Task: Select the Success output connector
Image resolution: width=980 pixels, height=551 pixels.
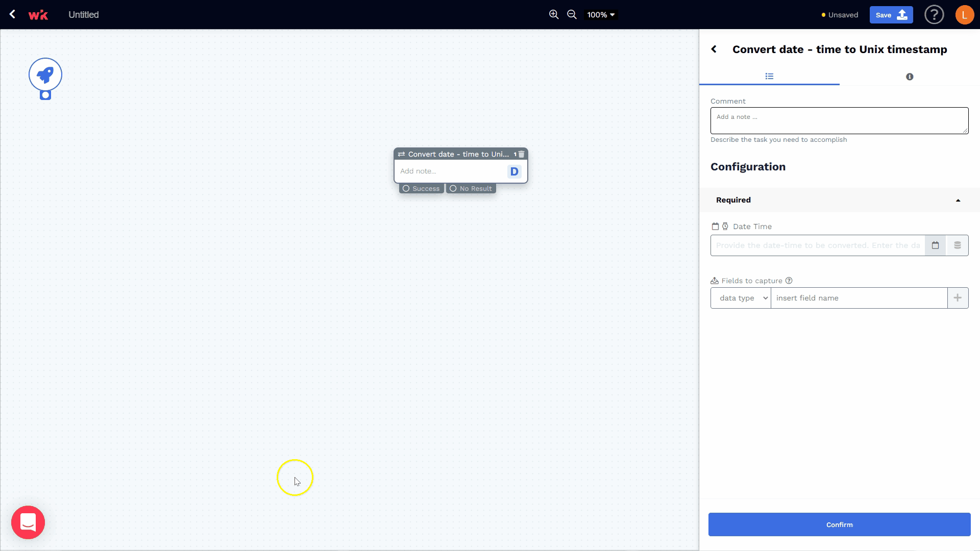Action: tap(421, 189)
